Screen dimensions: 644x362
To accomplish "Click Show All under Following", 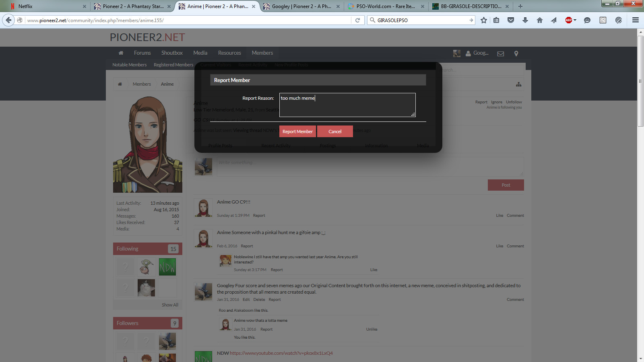I will 170,305.
